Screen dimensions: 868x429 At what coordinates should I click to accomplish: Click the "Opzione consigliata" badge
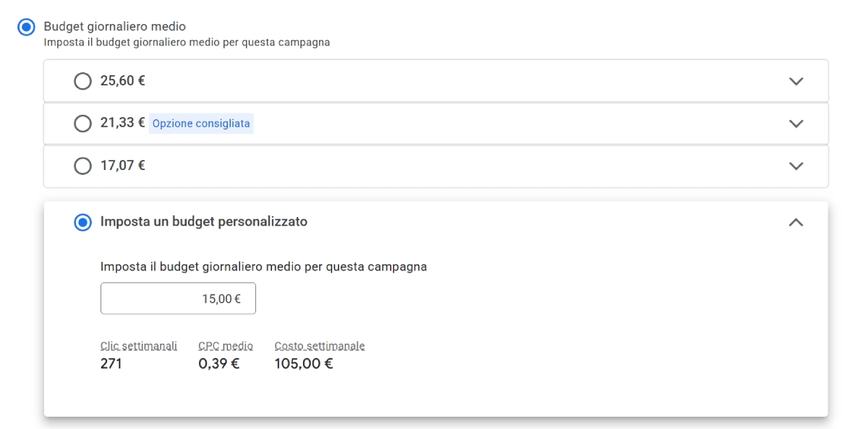point(200,123)
